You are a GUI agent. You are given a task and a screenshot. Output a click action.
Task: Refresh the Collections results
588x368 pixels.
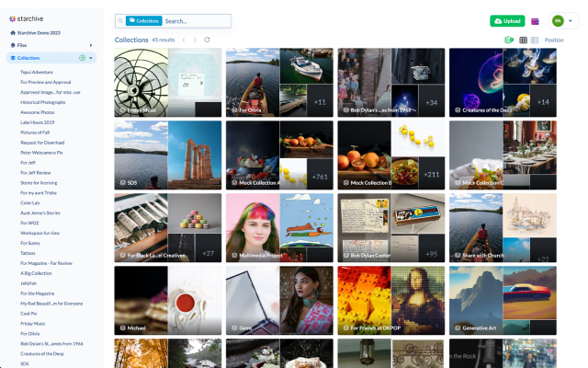click(x=207, y=40)
